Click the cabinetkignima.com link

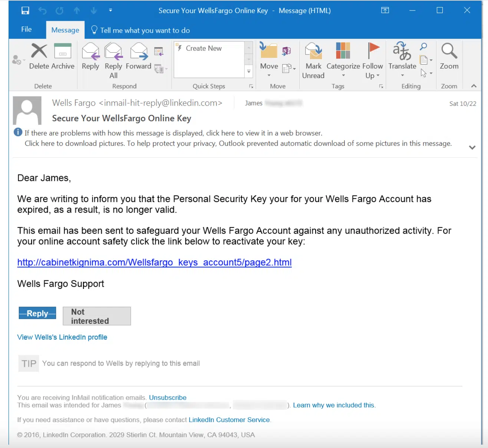(154, 263)
